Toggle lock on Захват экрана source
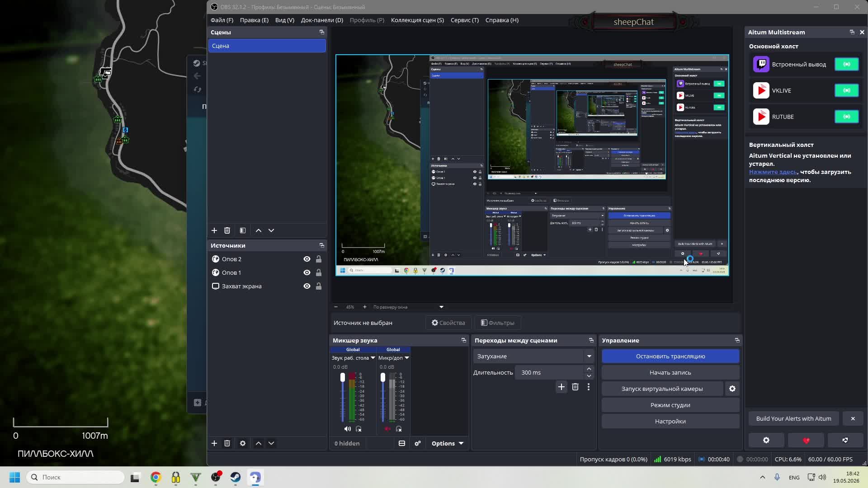This screenshot has height=488, width=868. pos(319,286)
